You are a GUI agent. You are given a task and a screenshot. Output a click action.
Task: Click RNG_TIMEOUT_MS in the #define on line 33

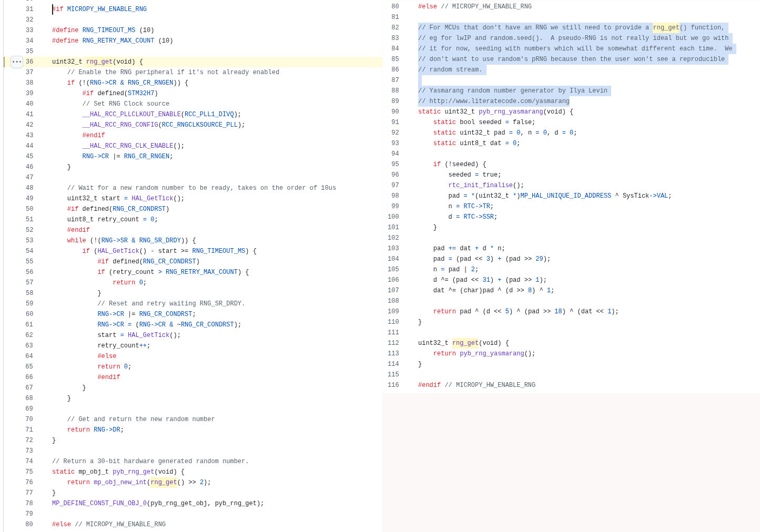(x=109, y=30)
